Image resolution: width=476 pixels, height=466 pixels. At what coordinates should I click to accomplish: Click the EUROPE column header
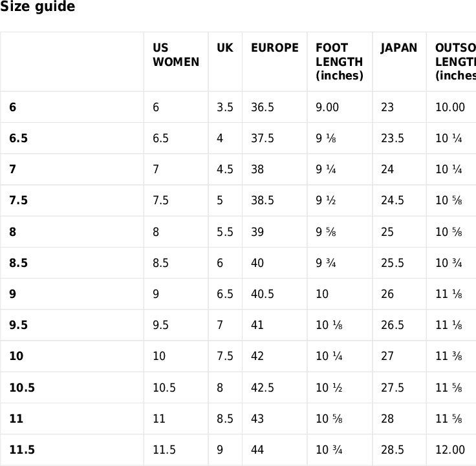(x=275, y=48)
